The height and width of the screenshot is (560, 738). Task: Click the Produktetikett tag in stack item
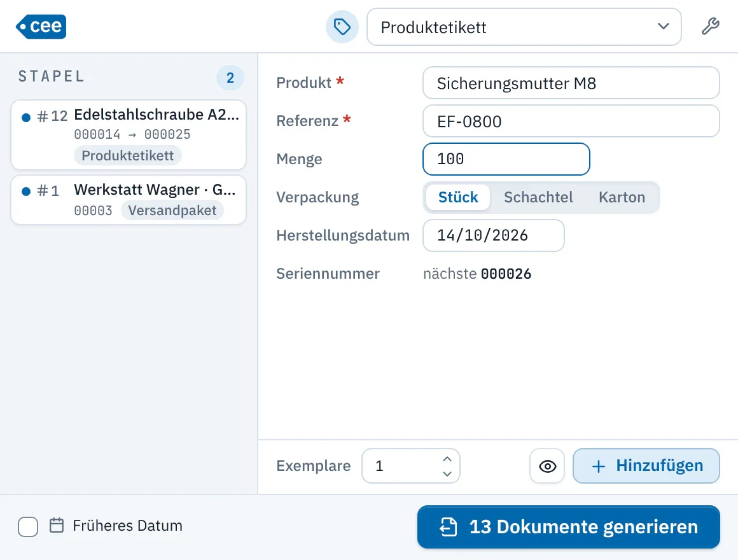coord(127,156)
